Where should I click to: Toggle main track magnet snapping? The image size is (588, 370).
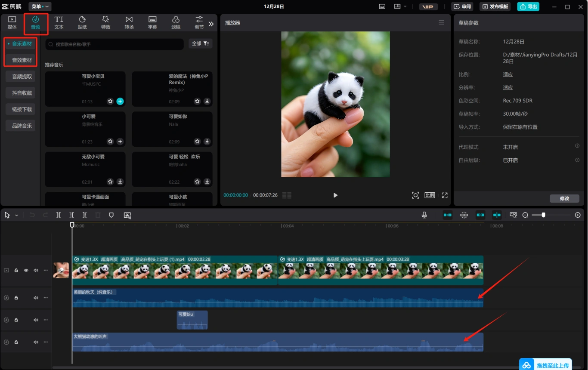(x=448, y=215)
